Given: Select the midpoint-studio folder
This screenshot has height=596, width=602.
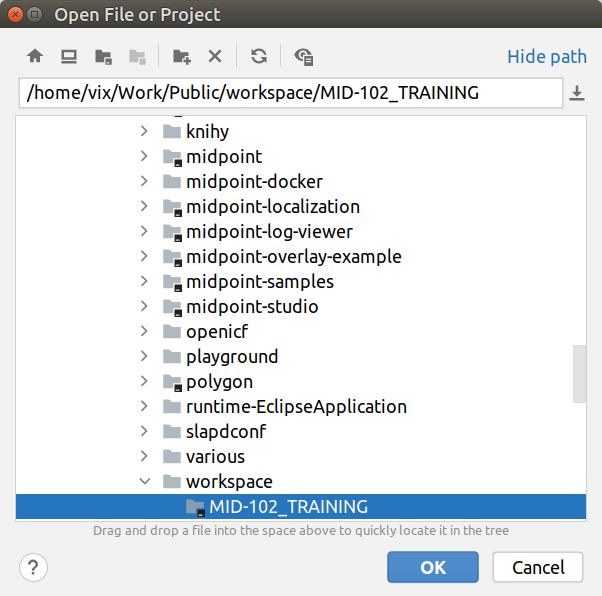Looking at the screenshot, I should [301, 306].
